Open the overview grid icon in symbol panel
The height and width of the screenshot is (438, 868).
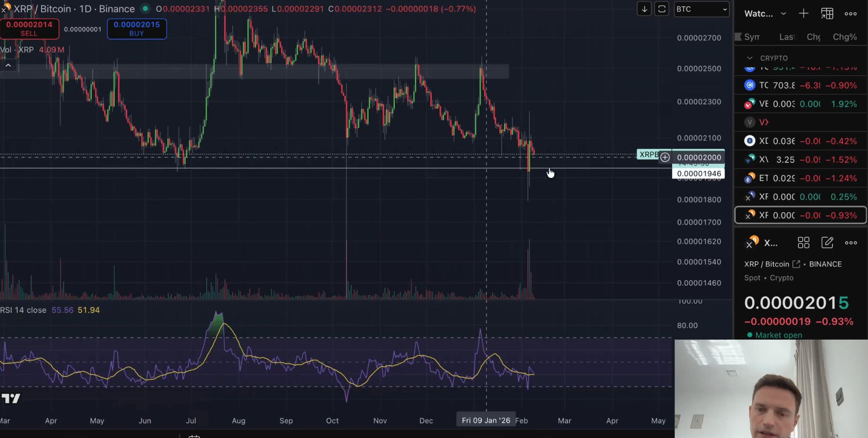pyautogui.click(x=803, y=243)
